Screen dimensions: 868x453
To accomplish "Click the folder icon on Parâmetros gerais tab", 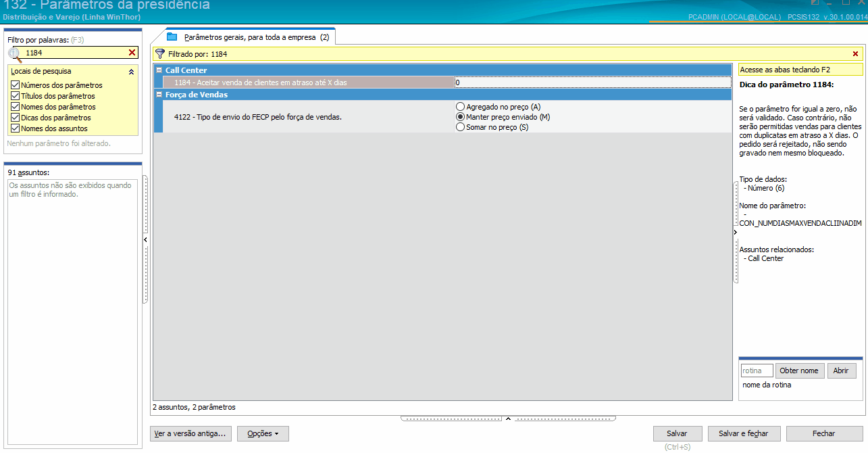I will pos(172,37).
